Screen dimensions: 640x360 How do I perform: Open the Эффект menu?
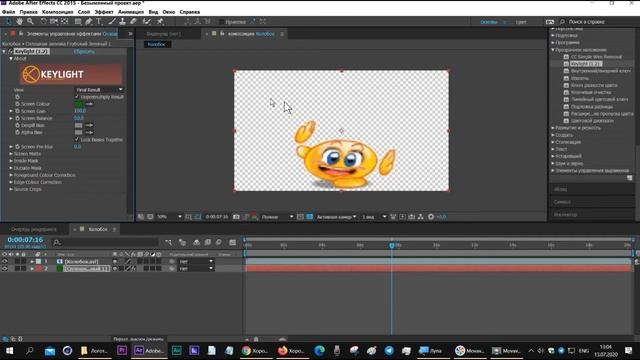pyautogui.click(x=104, y=12)
